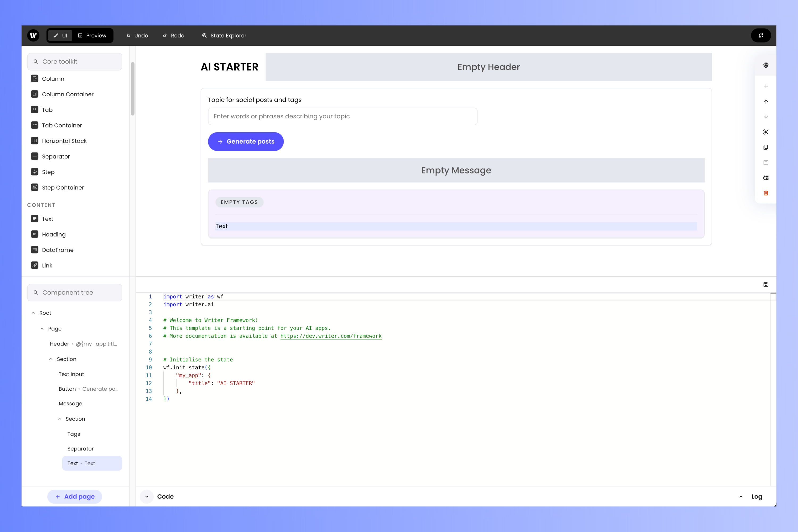The image size is (798, 532).
Task: Paste component with clipboard icon
Action: pyautogui.click(x=766, y=163)
